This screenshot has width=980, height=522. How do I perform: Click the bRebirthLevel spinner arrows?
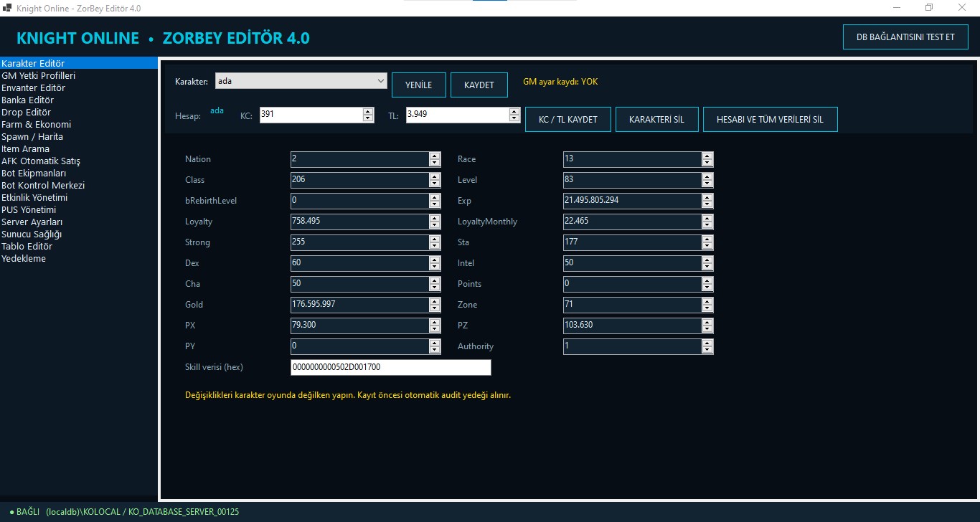click(x=435, y=201)
